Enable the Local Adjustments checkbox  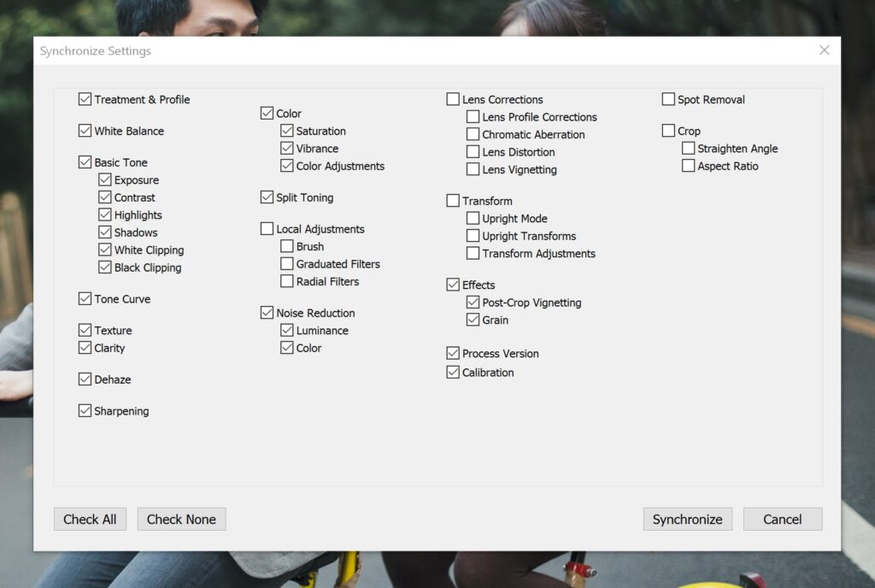(x=267, y=229)
